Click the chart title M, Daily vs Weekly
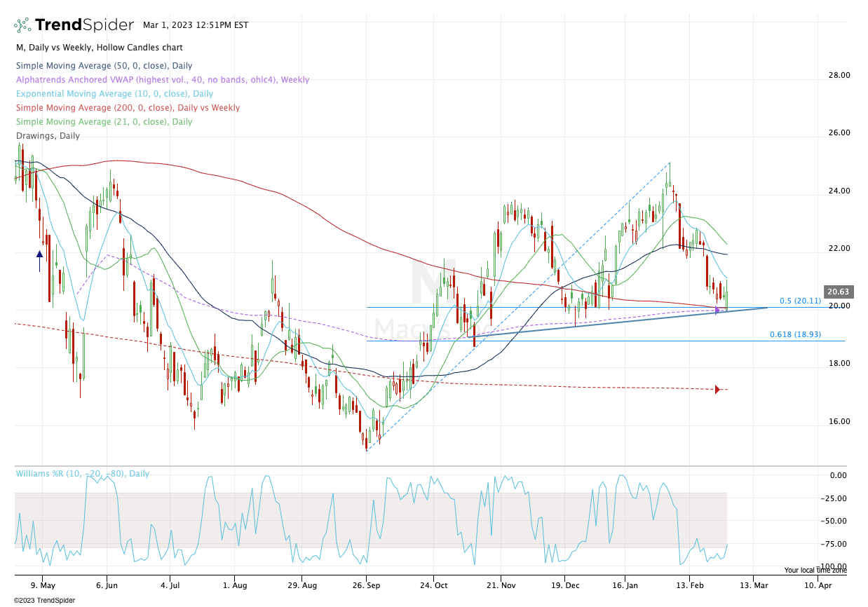The width and height of the screenshot is (868, 607). coord(99,48)
